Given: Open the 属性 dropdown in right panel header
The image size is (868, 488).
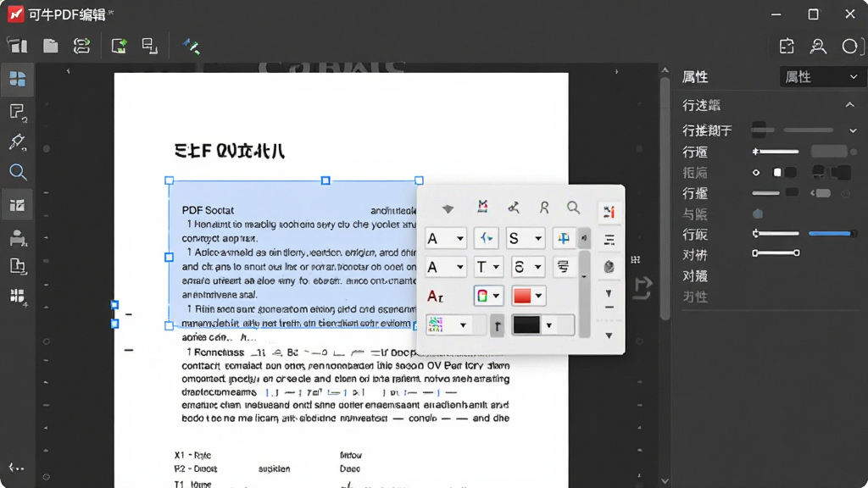Looking at the screenshot, I should coord(821,77).
